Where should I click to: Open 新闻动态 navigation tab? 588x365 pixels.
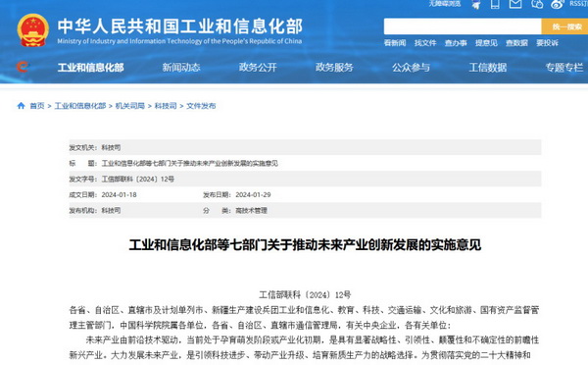point(181,68)
